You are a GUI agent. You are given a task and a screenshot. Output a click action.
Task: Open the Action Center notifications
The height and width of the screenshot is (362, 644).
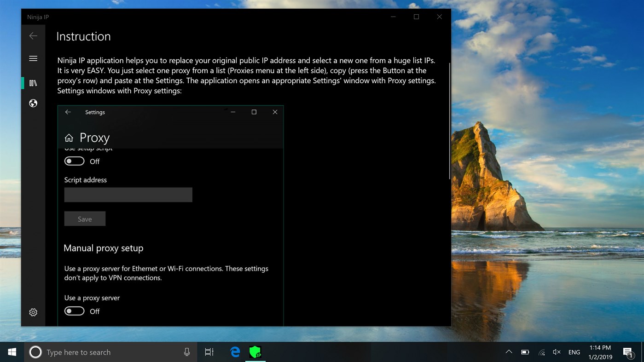pyautogui.click(x=627, y=352)
